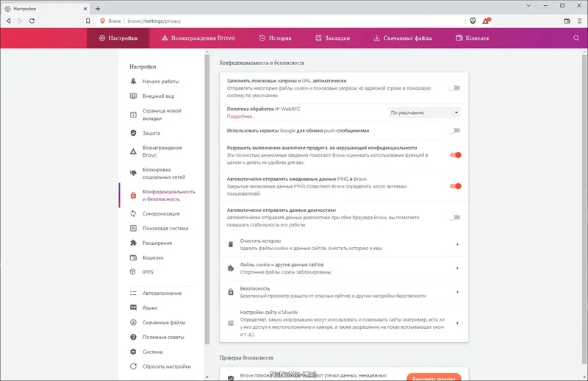Click the question mark icon for Полезные советы

pos(133,337)
